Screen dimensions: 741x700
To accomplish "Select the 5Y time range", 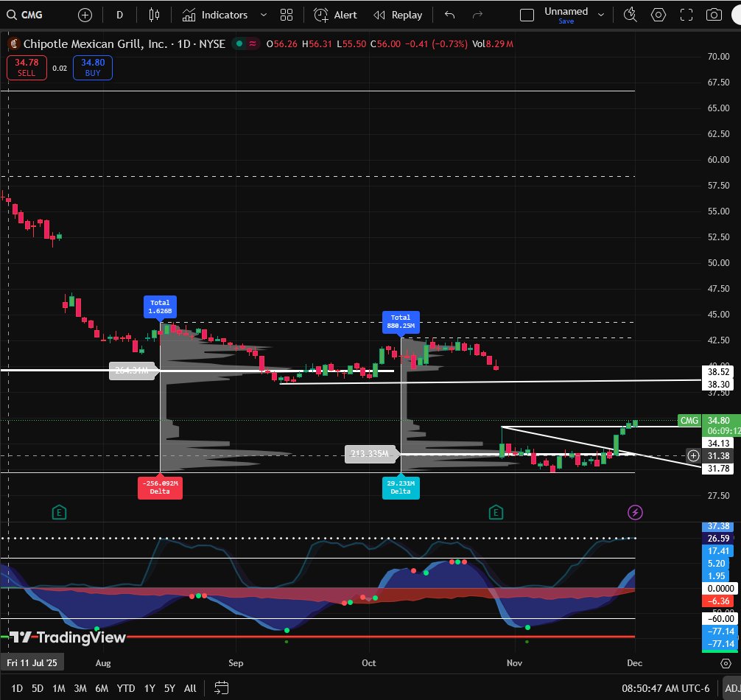I will point(169,688).
